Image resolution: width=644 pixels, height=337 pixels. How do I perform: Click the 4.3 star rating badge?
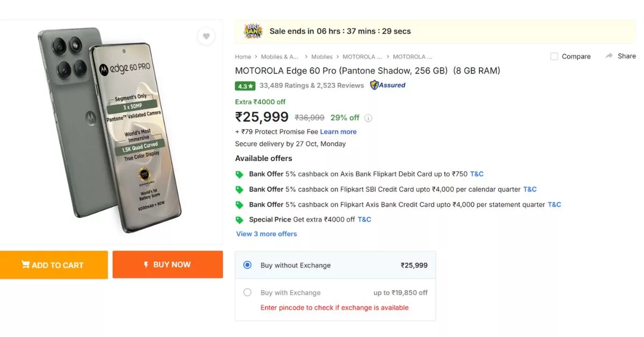point(245,85)
